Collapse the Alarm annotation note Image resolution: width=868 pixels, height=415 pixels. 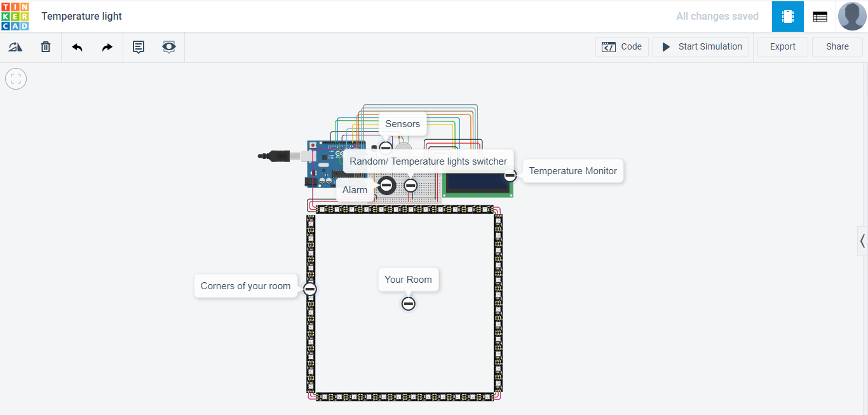coord(386,186)
